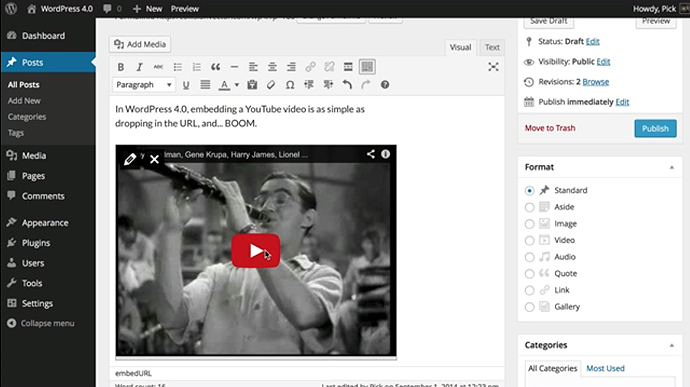Insert special character omega icon
The height and width of the screenshot is (387, 690).
tap(290, 85)
